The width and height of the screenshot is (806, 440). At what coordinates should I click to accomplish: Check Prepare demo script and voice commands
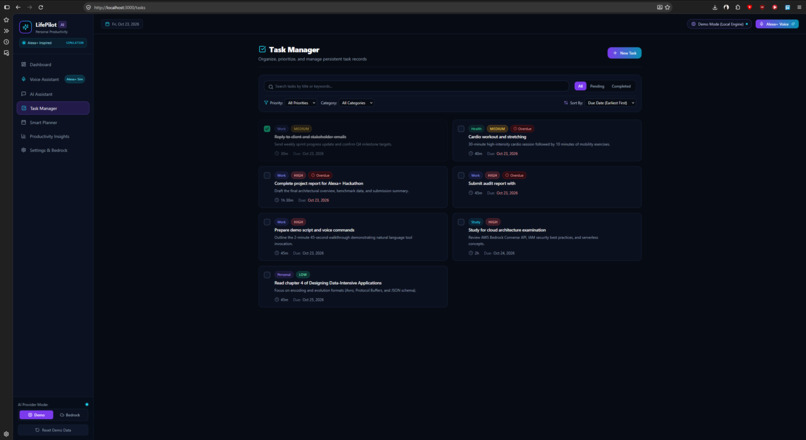click(x=267, y=222)
